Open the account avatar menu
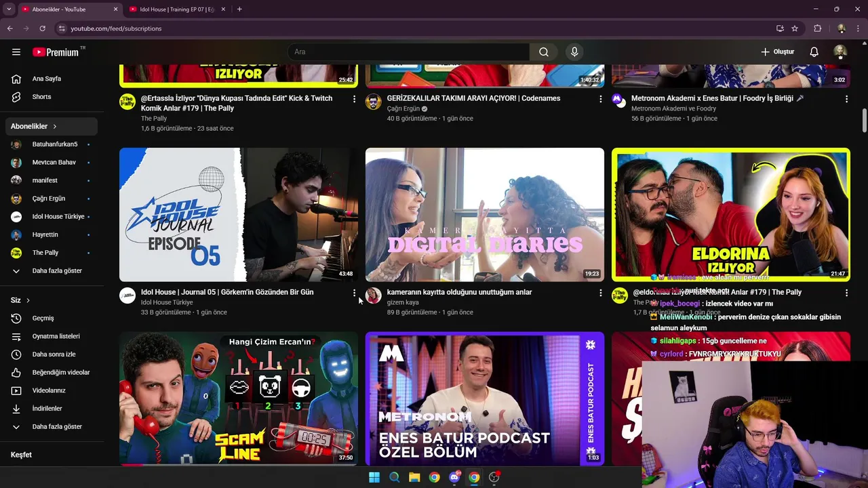Screen dimensions: 868x488 click(840, 52)
